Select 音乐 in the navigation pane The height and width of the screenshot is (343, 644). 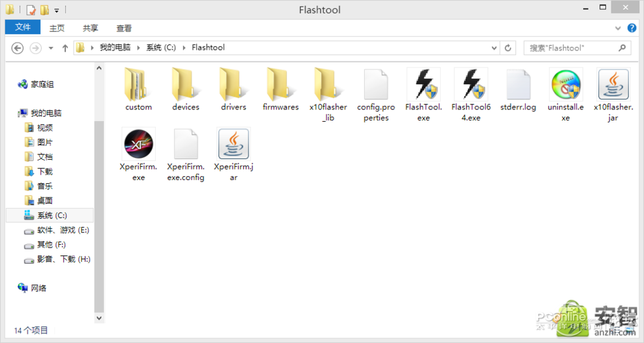coord(44,186)
